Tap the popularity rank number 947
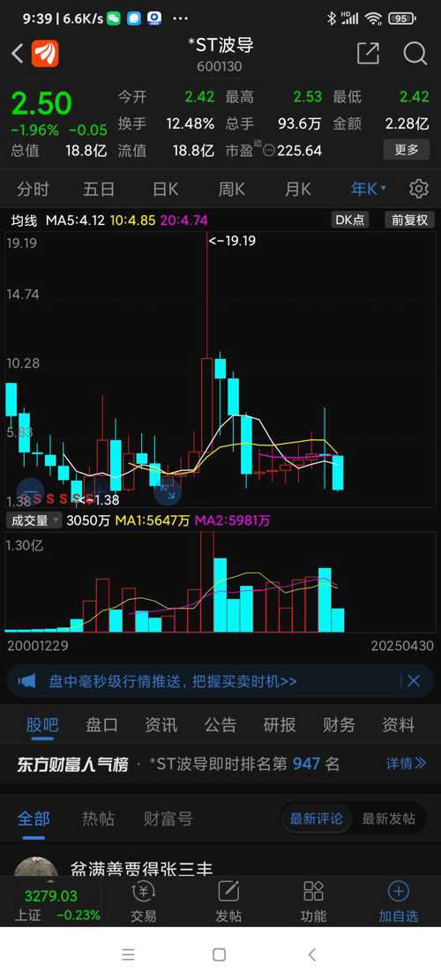Screen dimensions: 441x980 (306, 763)
